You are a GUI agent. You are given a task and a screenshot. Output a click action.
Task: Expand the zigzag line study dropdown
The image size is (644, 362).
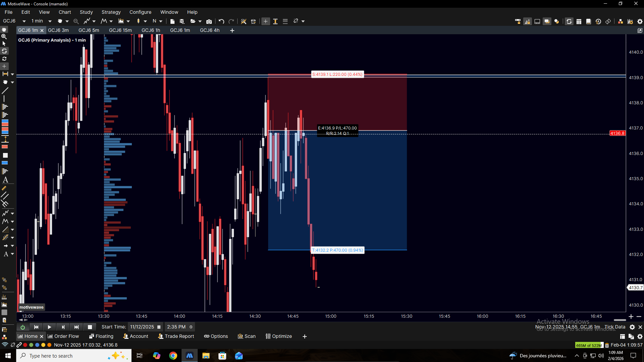pos(94,21)
